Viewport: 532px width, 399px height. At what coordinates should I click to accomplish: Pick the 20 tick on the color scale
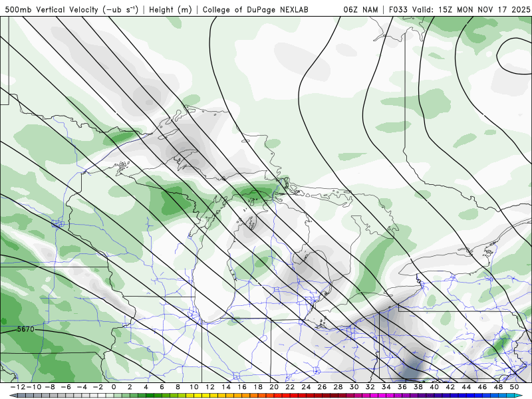click(274, 387)
